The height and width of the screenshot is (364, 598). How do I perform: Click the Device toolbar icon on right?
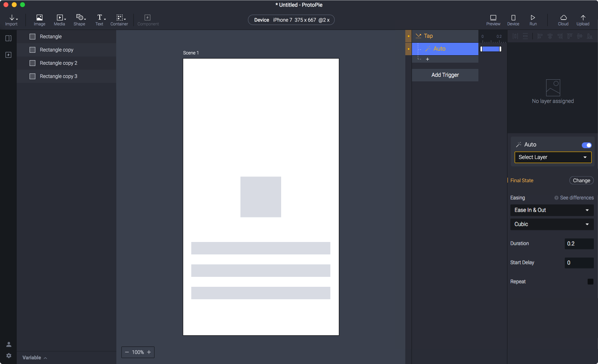coord(513,20)
